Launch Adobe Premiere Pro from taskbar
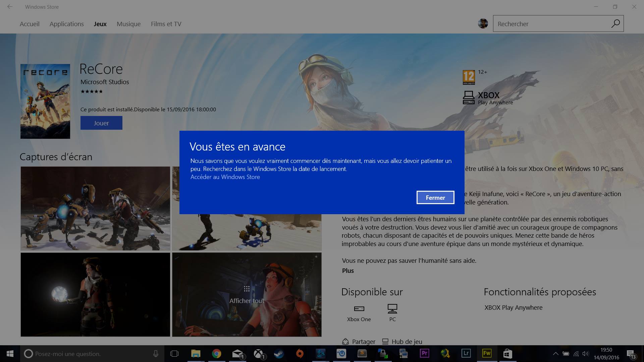Image resolution: width=644 pixels, height=362 pixels. [x=425, y=354]
